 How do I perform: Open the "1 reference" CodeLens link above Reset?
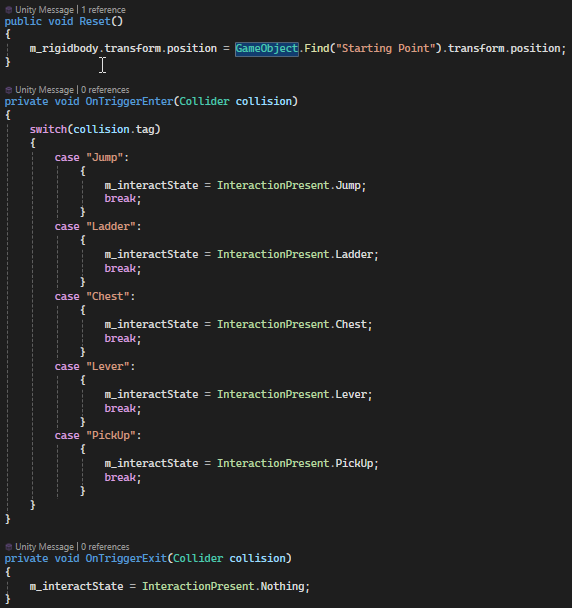[x=103, y=10]
